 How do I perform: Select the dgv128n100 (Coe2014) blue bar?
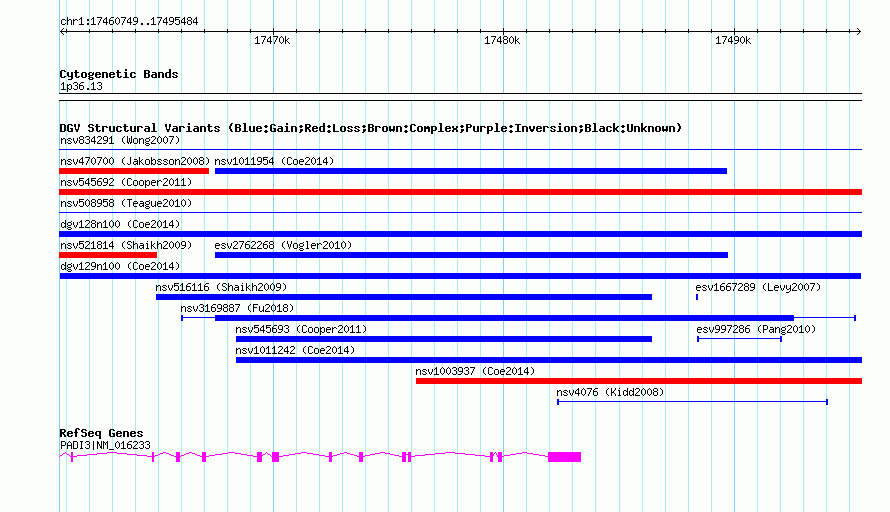(460, 234)
